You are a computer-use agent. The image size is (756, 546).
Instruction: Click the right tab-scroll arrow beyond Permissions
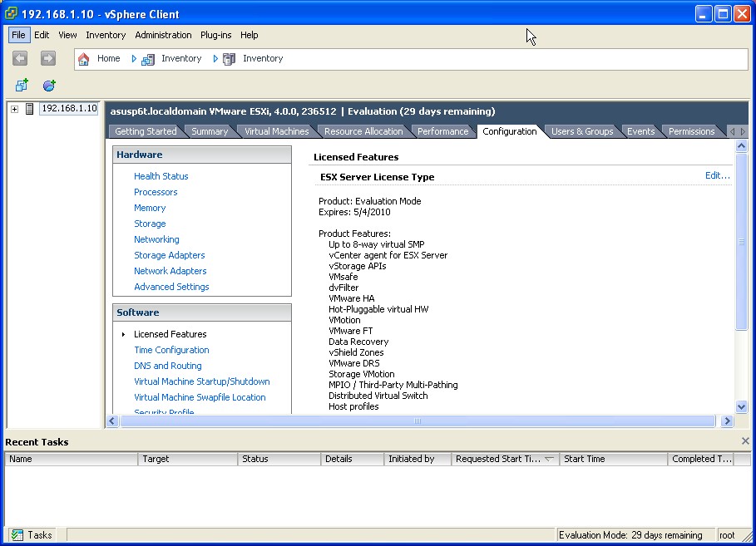click(x=742, y=130)
